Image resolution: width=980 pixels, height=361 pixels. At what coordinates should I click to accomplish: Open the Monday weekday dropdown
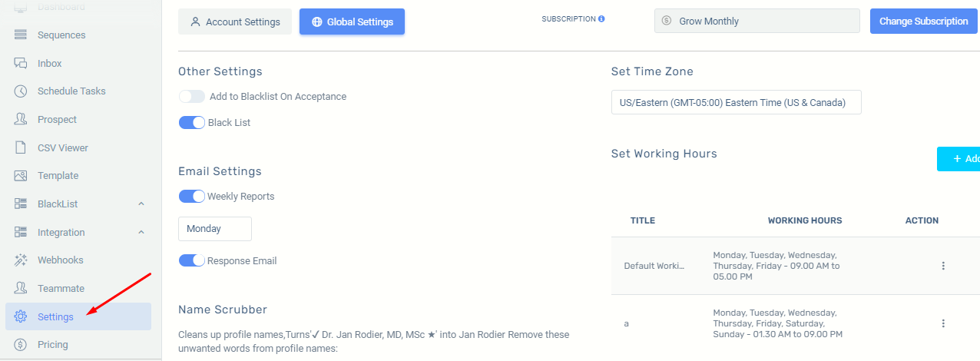[215, 229]
